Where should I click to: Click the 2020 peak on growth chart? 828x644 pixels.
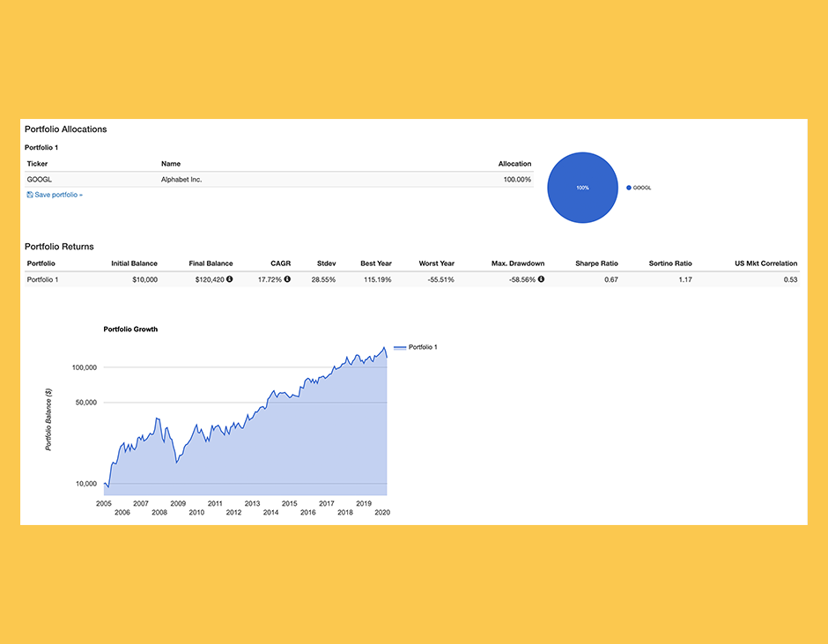[384, 347]
